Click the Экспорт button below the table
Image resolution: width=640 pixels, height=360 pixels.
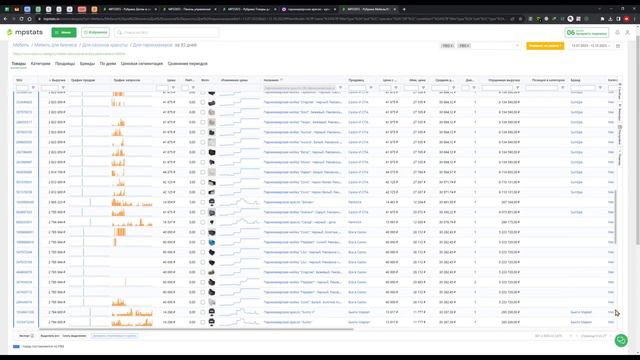click(26, 336)
